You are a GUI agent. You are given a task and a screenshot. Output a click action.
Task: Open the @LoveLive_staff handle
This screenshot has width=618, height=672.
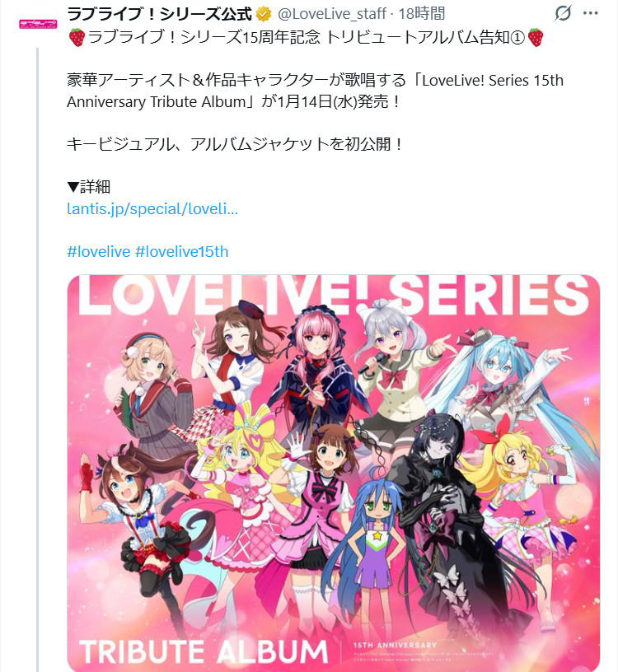(332, 14)
